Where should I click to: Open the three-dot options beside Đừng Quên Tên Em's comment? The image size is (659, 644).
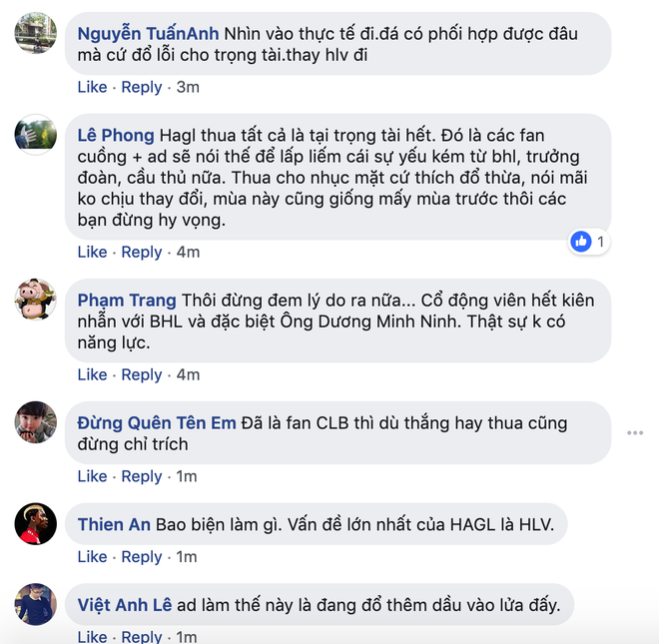point(635,432)
